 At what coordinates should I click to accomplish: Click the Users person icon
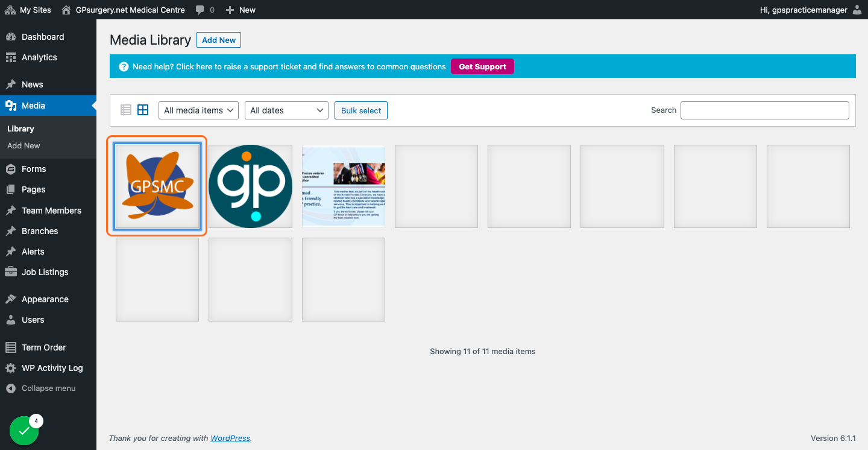coord(11,320)
